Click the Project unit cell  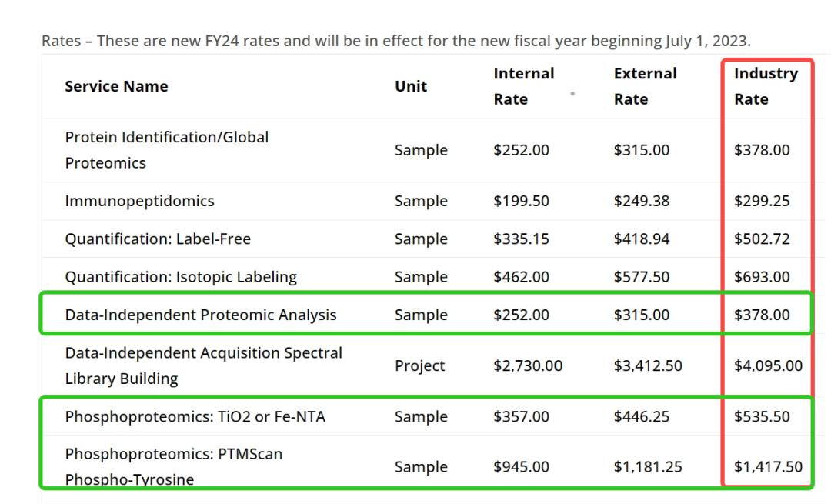[419, 365]
